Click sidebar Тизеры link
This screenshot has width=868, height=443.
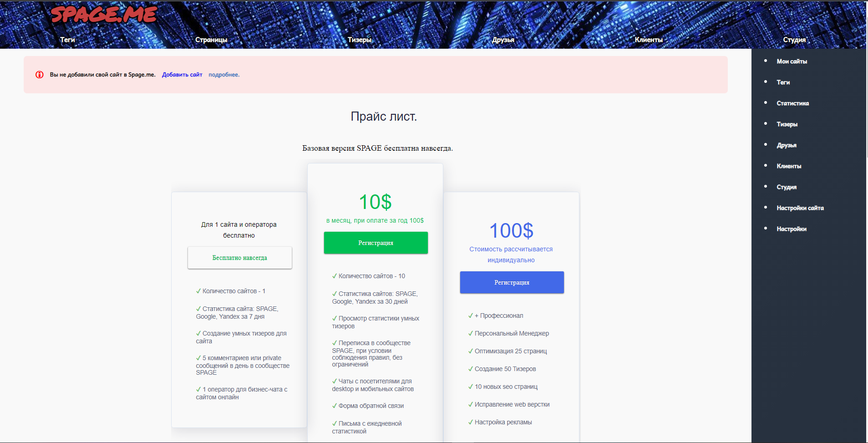(x=787, y=124)
